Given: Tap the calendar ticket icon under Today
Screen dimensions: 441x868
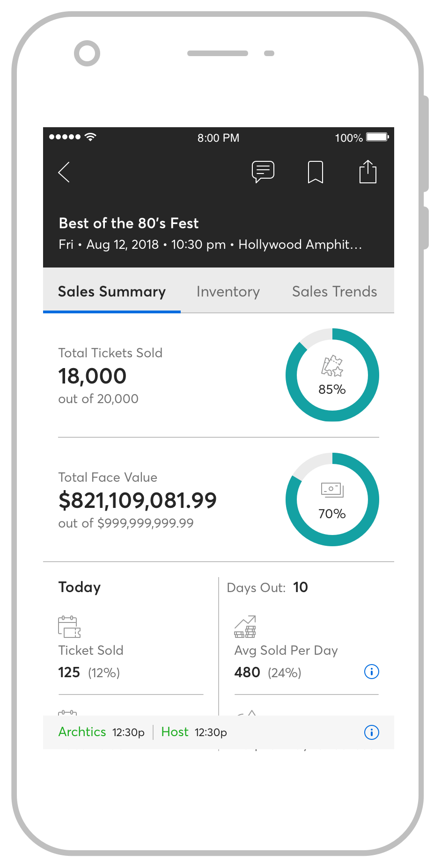Looking at the screenshot, I should pos(69,627).
